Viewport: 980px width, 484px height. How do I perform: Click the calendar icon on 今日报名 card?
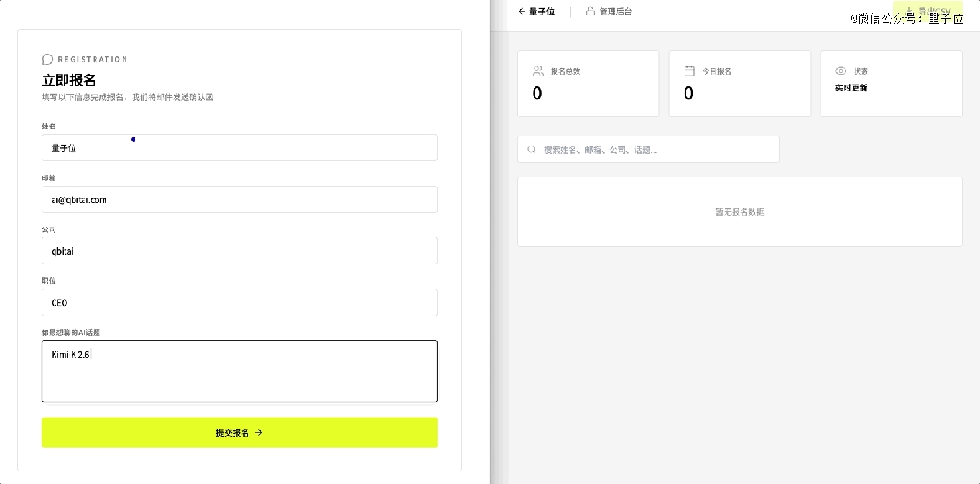pyautogui.click(x=689, y=70)
